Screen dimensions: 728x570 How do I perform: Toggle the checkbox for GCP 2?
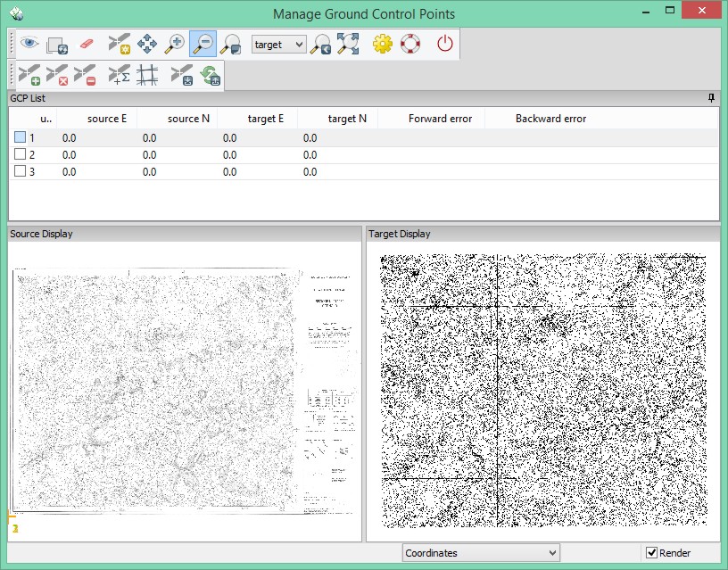20,154
